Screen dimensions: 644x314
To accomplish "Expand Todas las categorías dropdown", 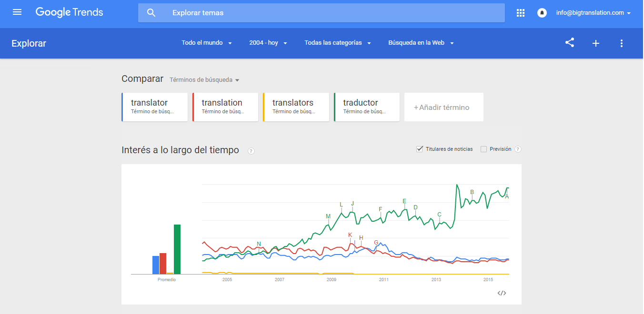I will point(338,43).
